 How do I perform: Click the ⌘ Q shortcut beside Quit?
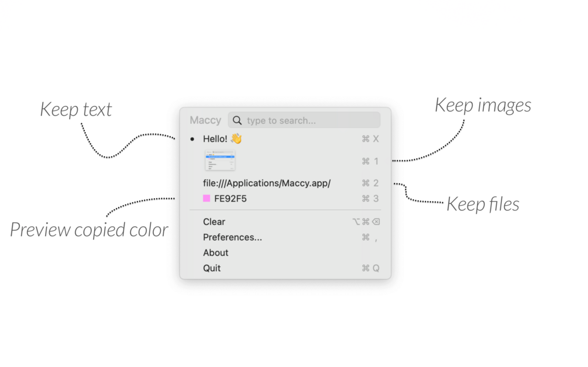click(370, 268)
